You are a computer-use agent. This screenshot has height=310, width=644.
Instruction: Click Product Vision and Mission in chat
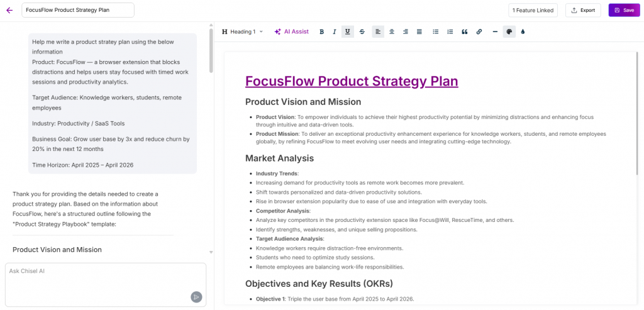[57, 250]
